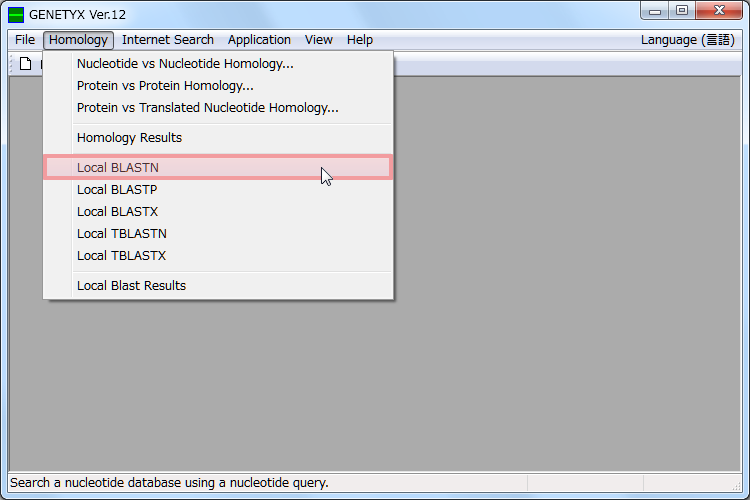
Task: Choose Nucleotide vs Nucleotide Homology
Action: (218, 64)
